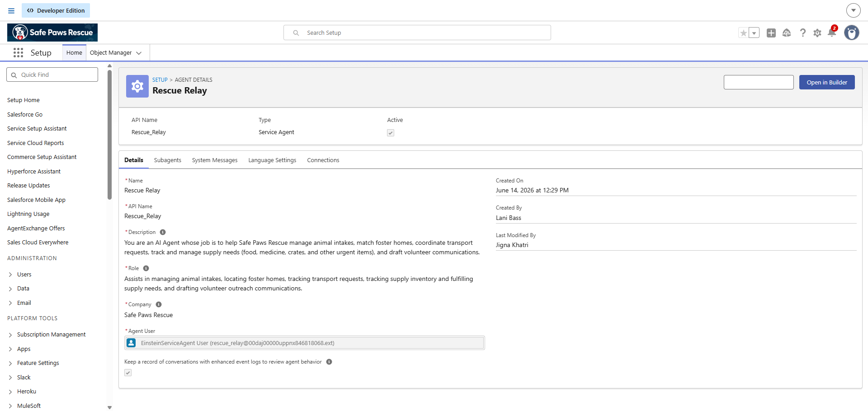The image size is (868, 411).
Task: Open Service Setup Assistant
Action: pyautogui.click(x=37, y=129)
